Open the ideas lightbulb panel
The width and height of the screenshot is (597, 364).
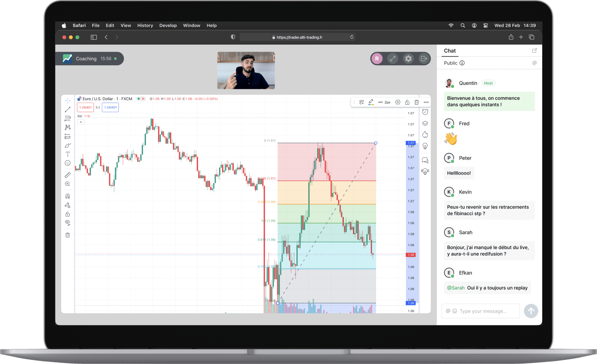coord(425,146)
